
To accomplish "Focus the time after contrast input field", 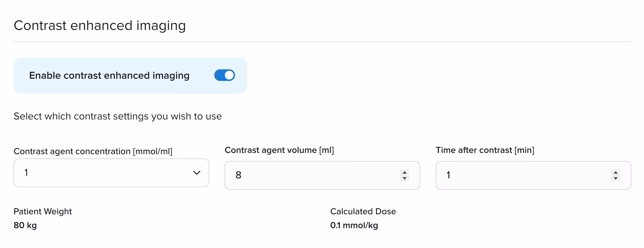I will 533,175.
